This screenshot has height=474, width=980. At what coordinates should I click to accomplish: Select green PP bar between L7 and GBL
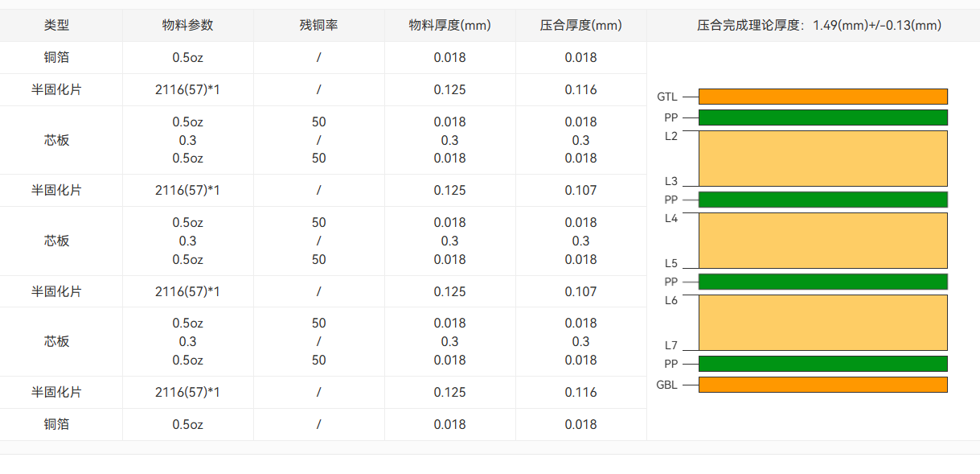click(x=822, y=364)
